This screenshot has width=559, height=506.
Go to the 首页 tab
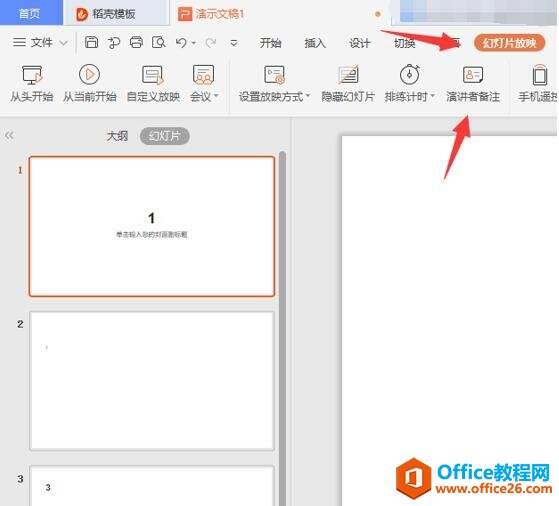tap(30, 13)
